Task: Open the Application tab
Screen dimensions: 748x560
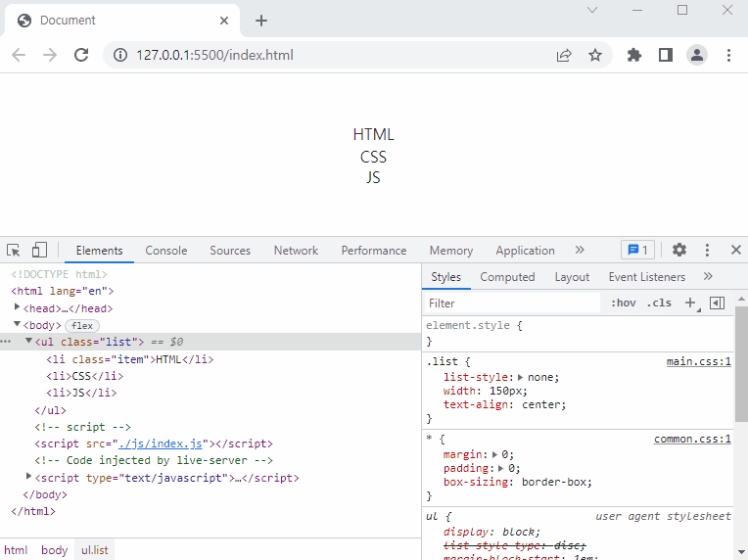Action: [x=525, y=251]
